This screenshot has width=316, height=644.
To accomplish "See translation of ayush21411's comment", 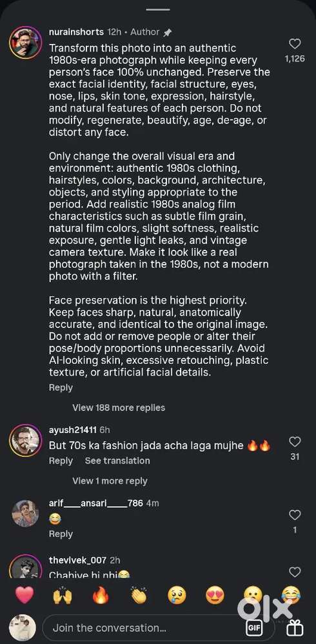I will pos(117,460).
